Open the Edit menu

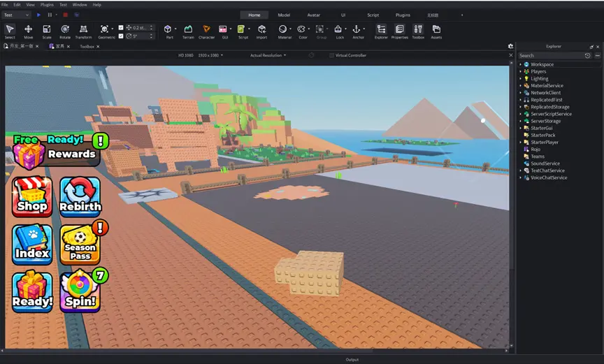(17, 5)
